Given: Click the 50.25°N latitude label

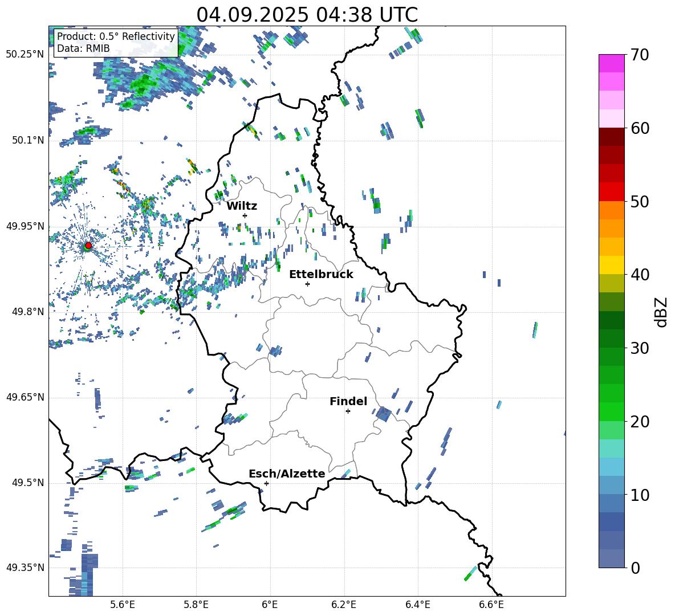Looking at the screenshot, I should pyautogui.click(x=25, y=55).
